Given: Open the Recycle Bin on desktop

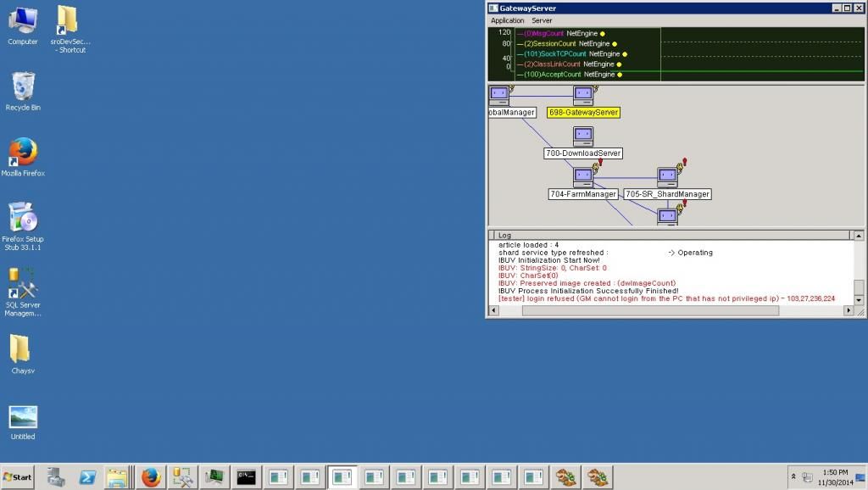Looking at the screenshot, I should click(23, 88).
